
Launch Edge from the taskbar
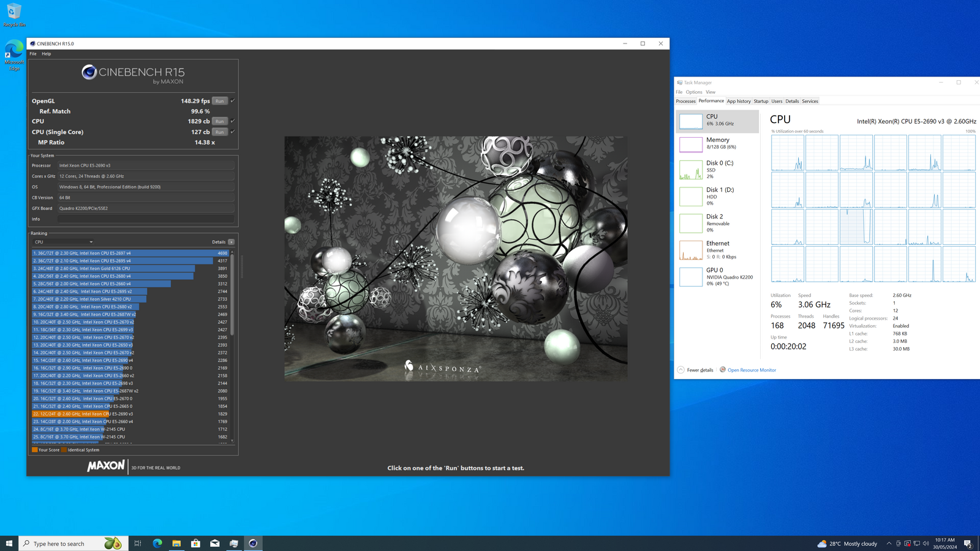coord(157,543)
